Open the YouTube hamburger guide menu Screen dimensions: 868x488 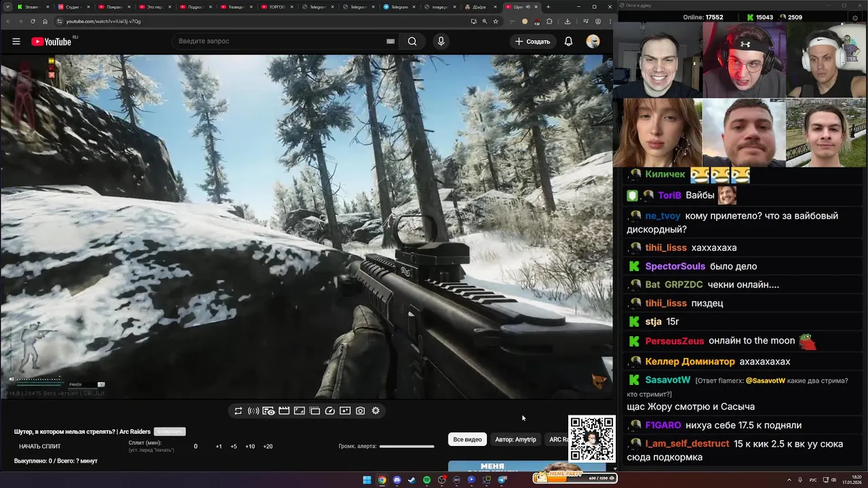(x=16, y=41)
